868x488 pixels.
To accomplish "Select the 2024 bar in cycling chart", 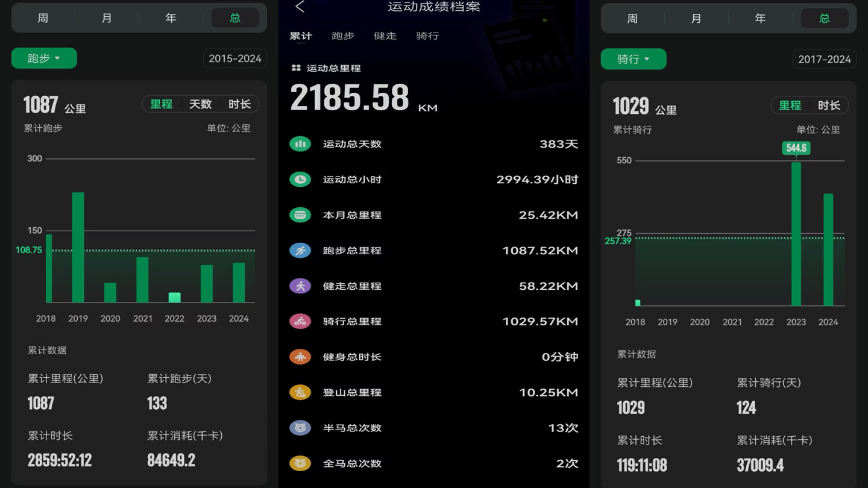I will [x=828, y=249].
